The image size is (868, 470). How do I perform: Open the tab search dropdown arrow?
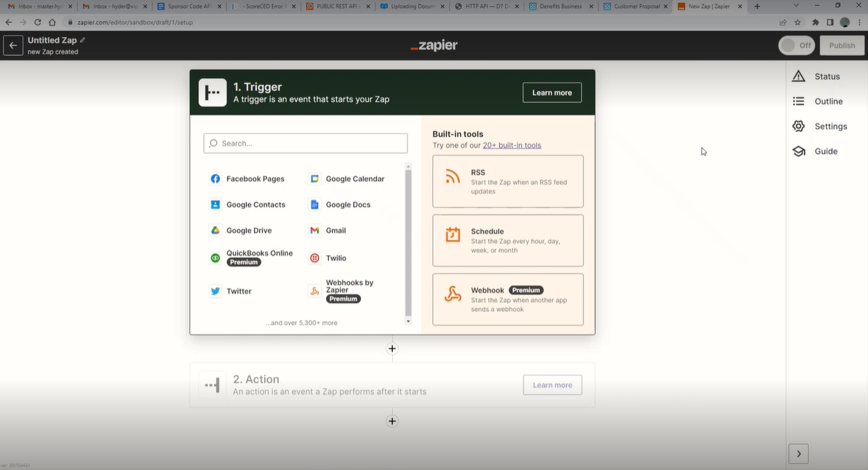click(x=796, y=6)
